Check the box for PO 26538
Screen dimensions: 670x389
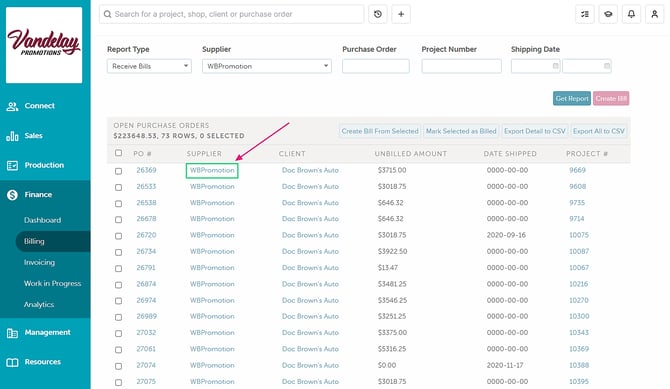tap(118, 203)
